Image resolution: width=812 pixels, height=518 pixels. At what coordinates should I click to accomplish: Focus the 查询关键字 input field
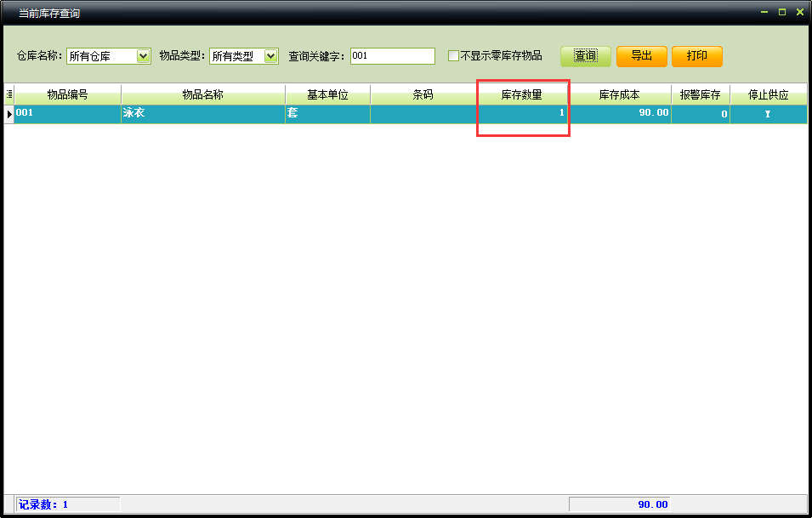pos(392,56)
